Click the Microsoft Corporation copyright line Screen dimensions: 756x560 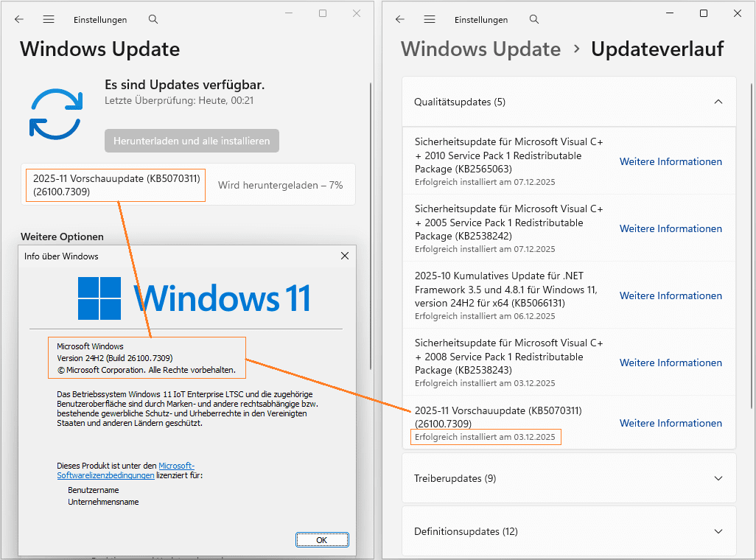pyautogui.click(x=147, y=370)
